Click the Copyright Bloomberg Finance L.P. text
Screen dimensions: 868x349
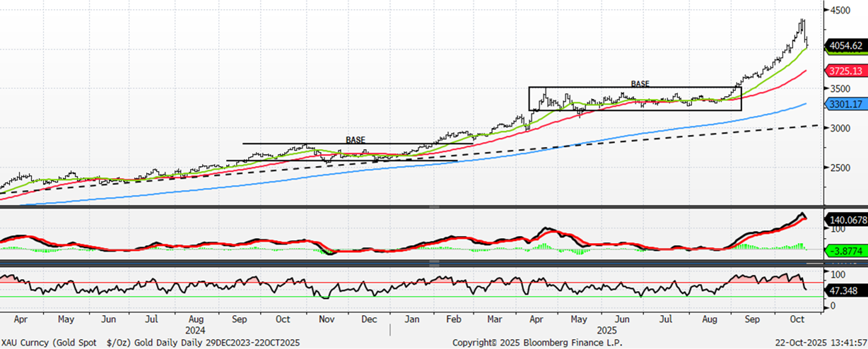click(x=544, y=343)
